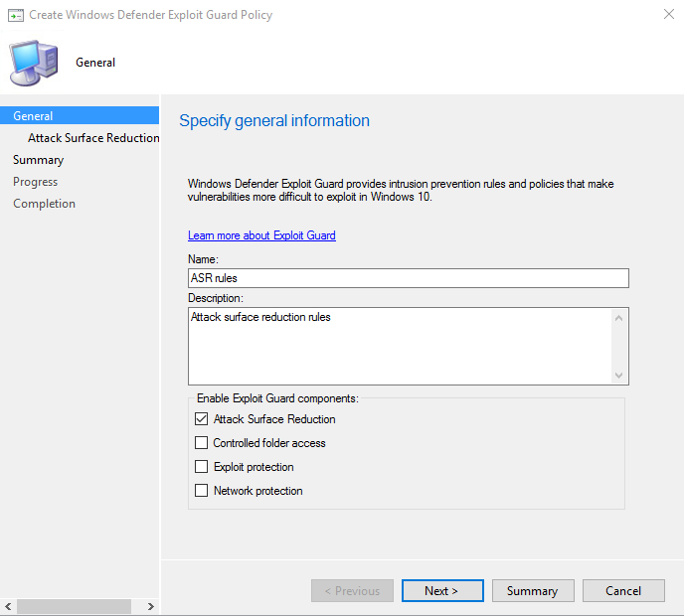This screenshot has height=616, width=684.
Task: Click the wizard title bar icon
Action: click(x=15, y=15)
